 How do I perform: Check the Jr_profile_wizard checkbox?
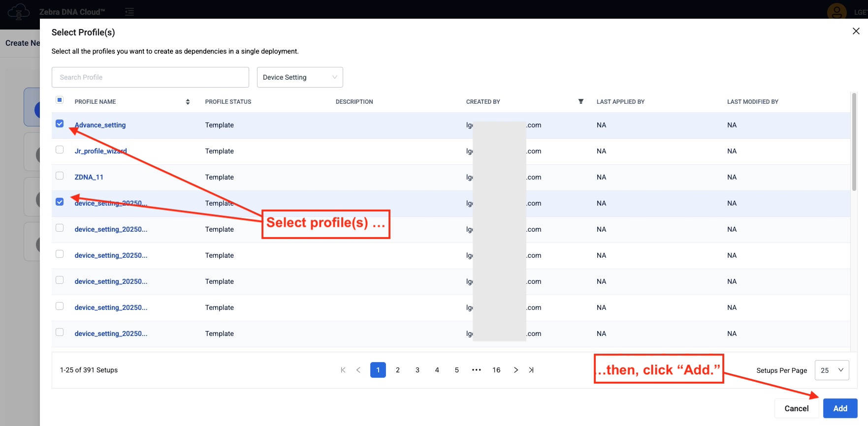coord(60,150)
